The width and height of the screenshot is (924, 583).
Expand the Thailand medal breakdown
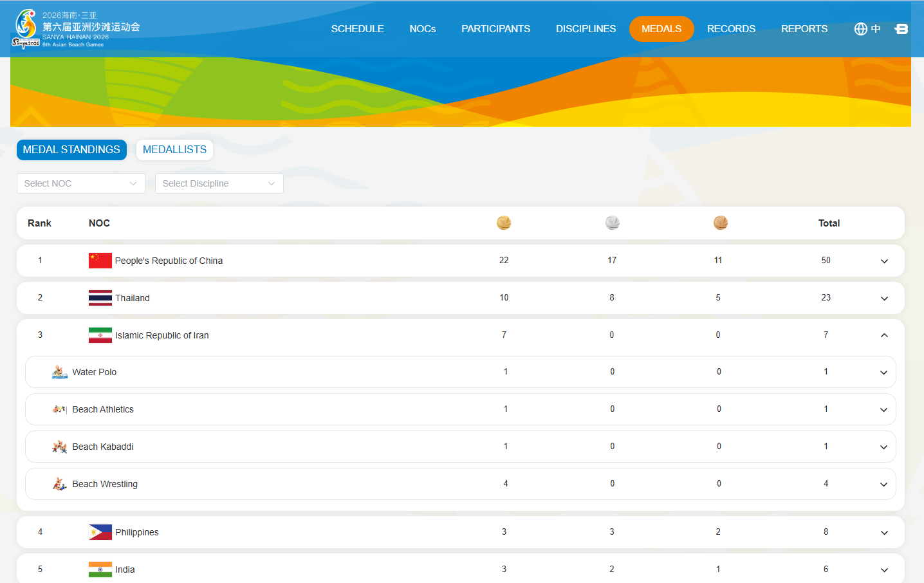[884, 298]
